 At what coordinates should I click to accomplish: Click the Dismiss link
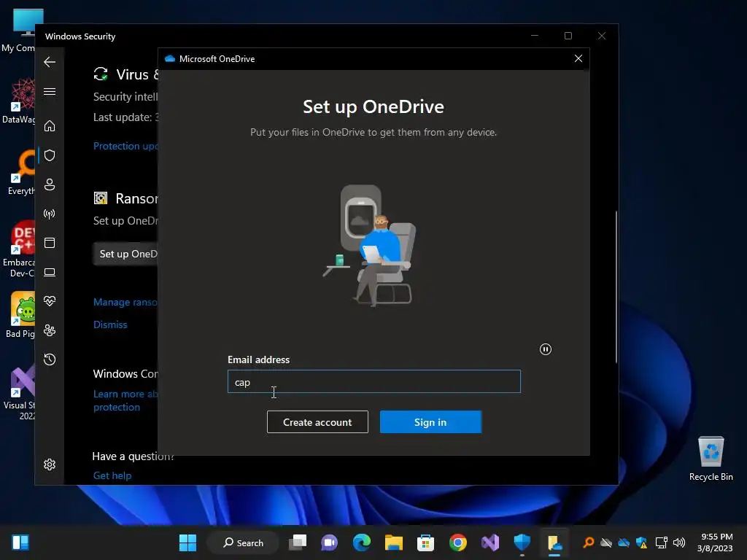coord(110,324)
